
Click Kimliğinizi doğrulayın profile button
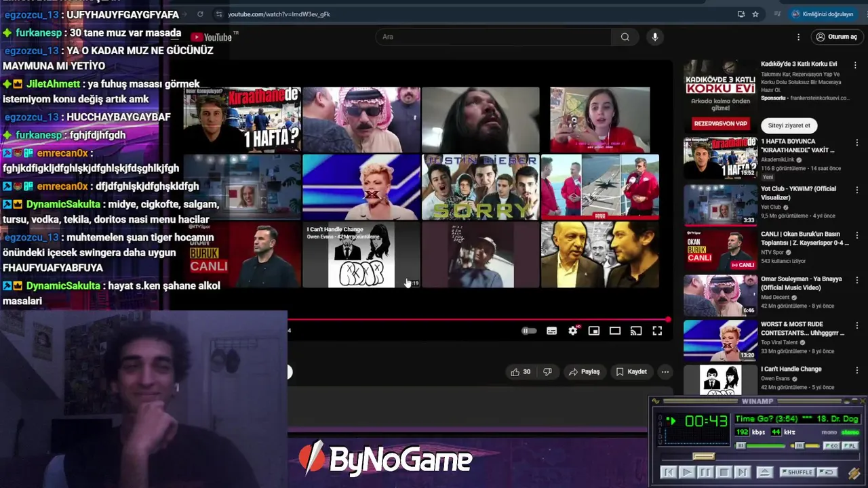(x=822, y=14)
